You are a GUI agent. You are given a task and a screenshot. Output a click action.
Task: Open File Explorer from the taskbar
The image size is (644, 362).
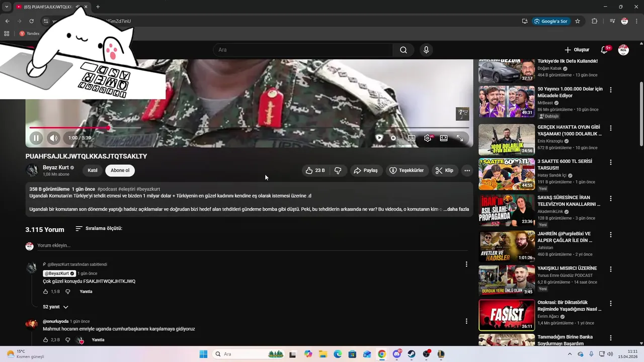pos(323,354)
